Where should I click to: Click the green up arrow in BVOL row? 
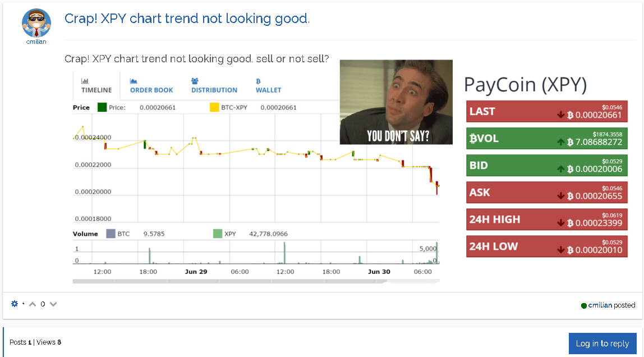(x=560, y=142)
